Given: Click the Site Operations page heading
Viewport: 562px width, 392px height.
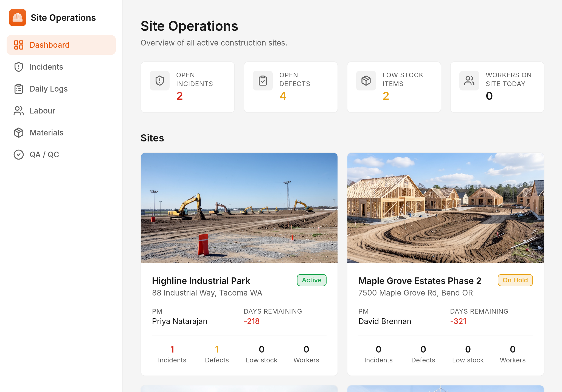Looking at the screenshot, I should pyautogui.click(x=189, y=26).
